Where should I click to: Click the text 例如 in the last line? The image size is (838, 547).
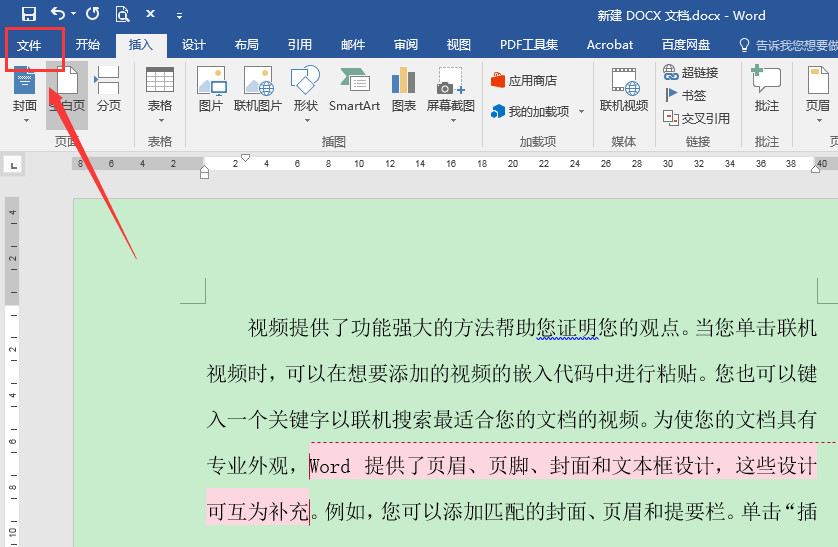[x=345, y=512]
